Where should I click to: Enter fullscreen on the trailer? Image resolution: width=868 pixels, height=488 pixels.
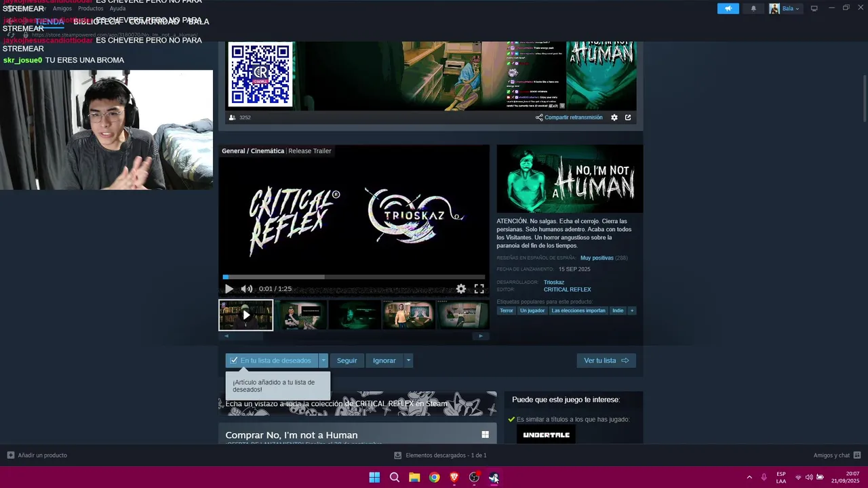click(479, 289)
